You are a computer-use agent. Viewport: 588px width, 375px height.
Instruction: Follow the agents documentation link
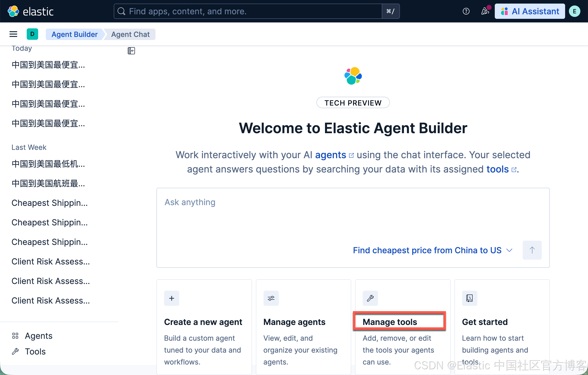click(x=331, y=155)
